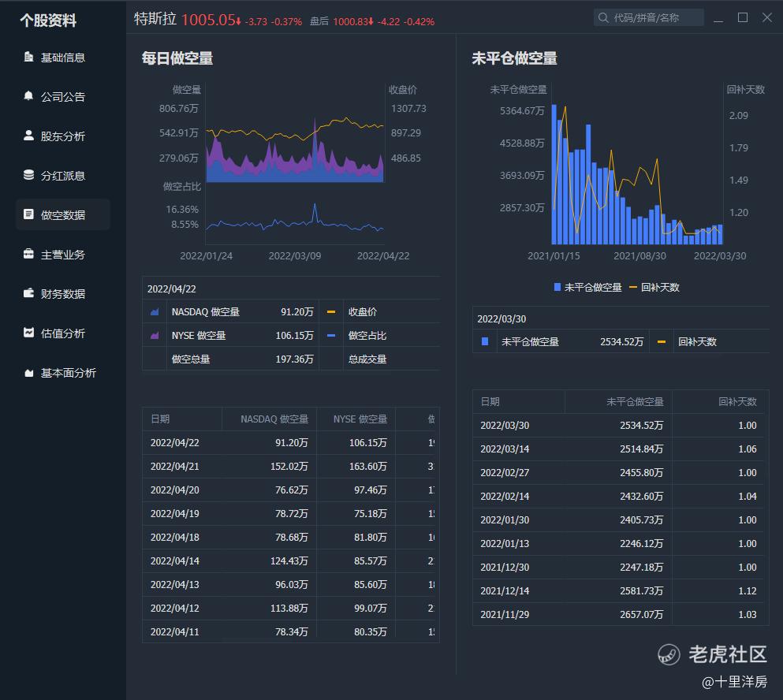Screen dimensions: 783x700
Task: Select 做空数据 menu item
Action: click(63, 214)
